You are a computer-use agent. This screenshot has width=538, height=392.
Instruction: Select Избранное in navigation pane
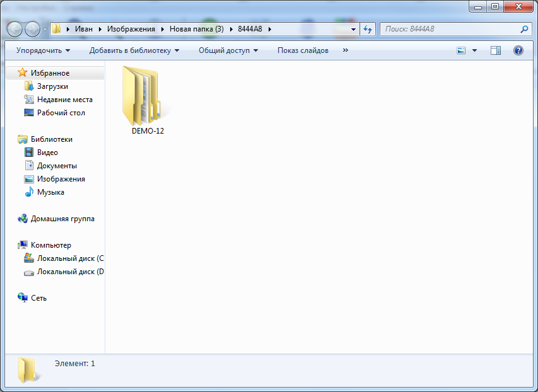click(x=55, y=72)
